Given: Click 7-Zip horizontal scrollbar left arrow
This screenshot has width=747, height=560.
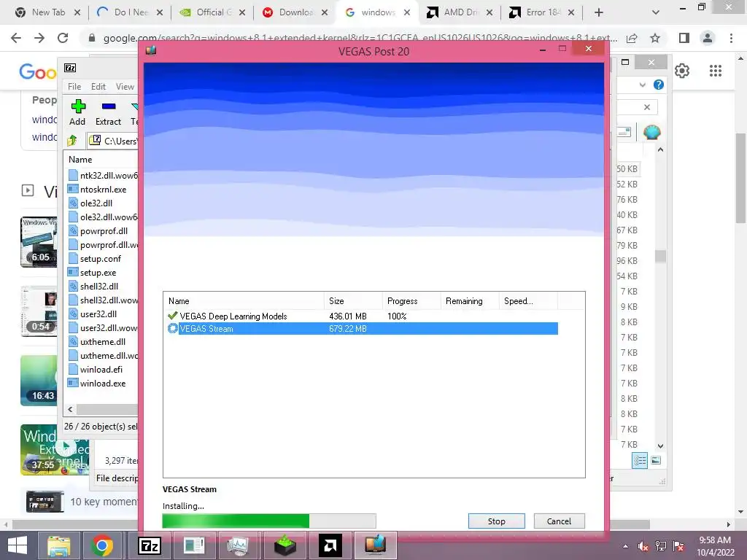Looking at the screenshot, I should tap(71, 409).
